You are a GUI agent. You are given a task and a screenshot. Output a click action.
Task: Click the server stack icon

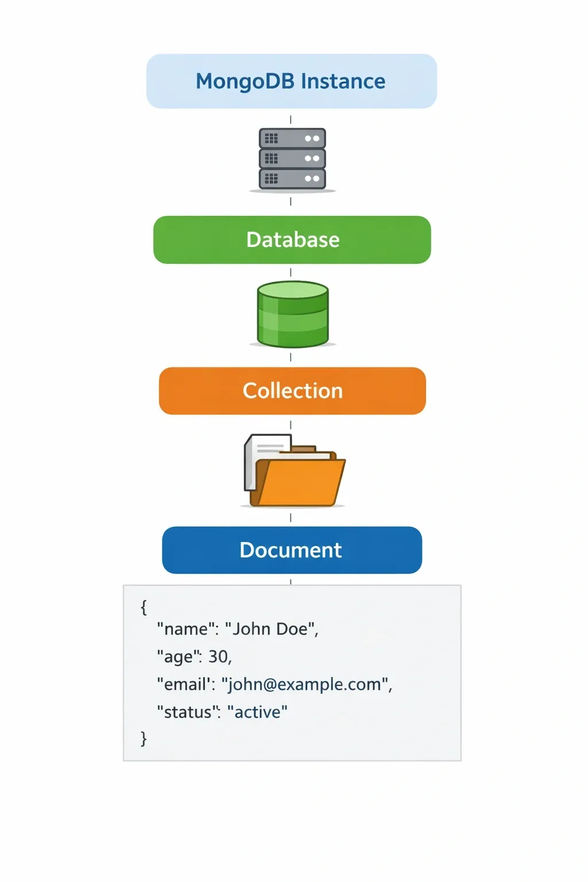(291, 157)
